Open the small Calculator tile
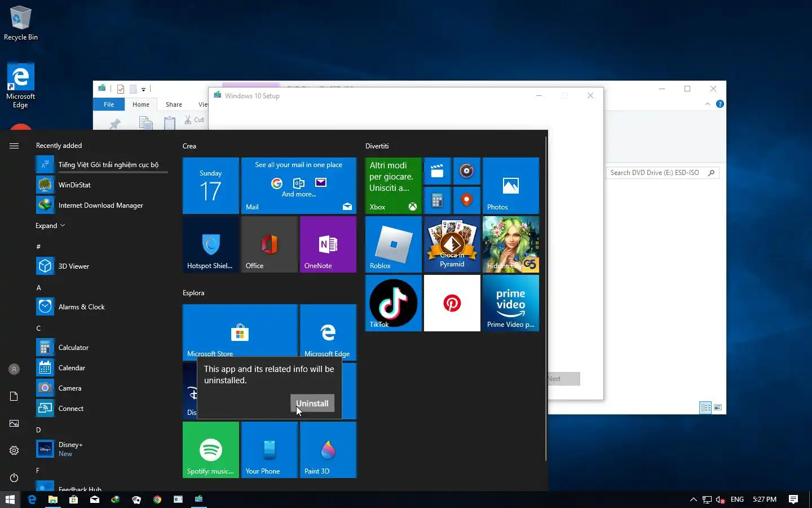Image resolution: width=812 pixels, height=508 pixels. 438,200
